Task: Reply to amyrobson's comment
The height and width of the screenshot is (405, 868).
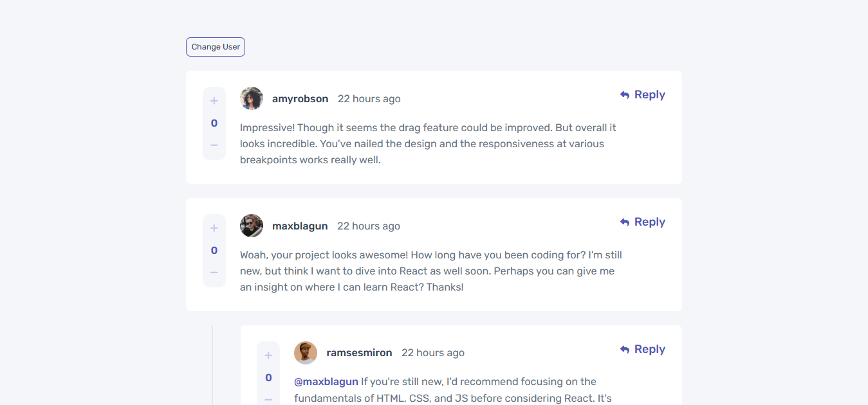Action: pyautogui.click(x=643, y=94)
